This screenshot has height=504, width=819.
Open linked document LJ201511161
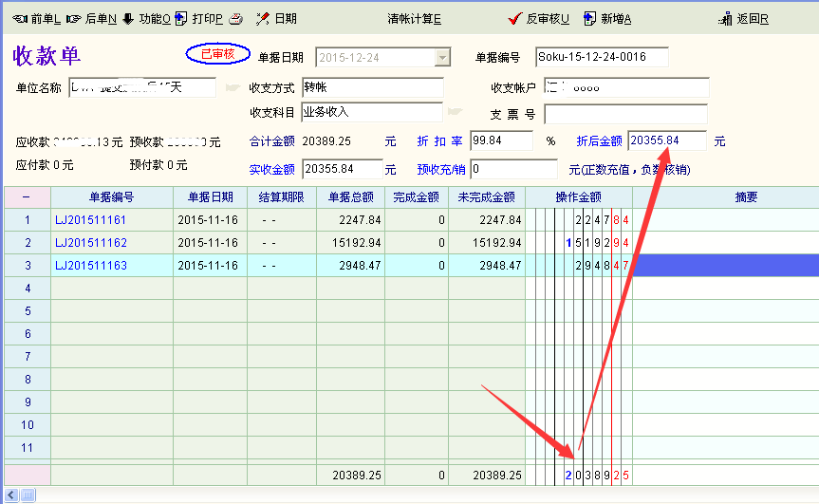91,220
